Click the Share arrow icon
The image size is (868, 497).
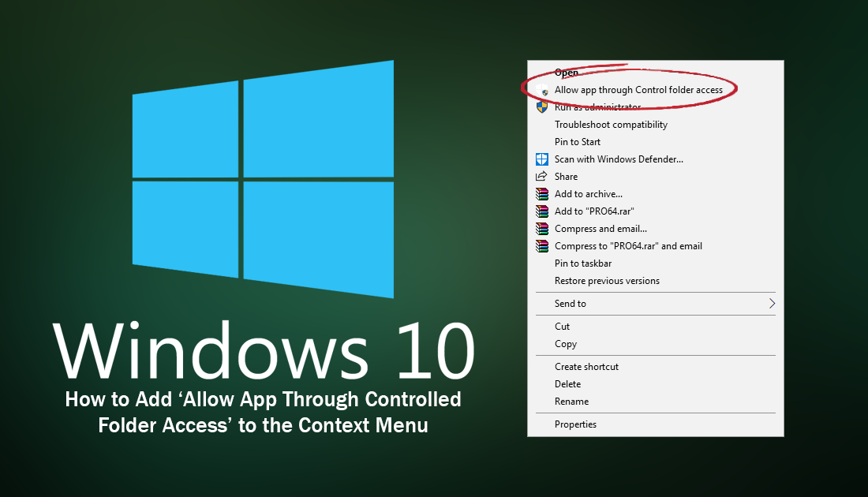pyautogui.click(x=541, y=177)
